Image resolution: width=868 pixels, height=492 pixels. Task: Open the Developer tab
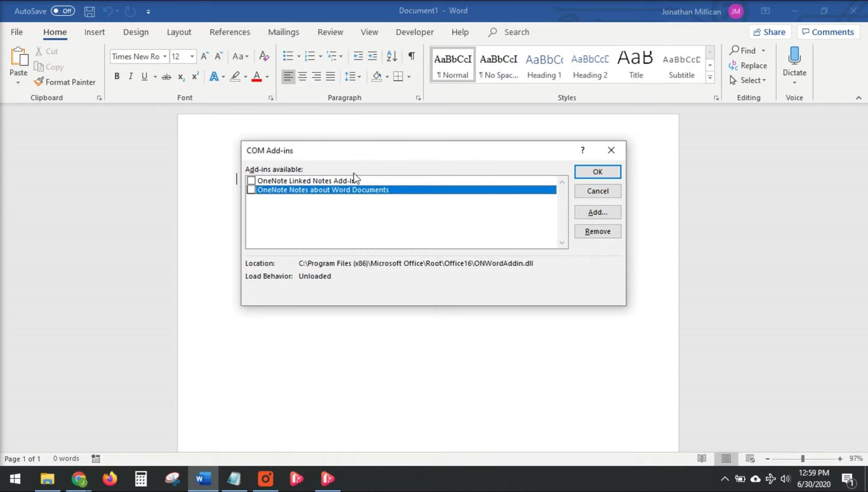point(415,32)
